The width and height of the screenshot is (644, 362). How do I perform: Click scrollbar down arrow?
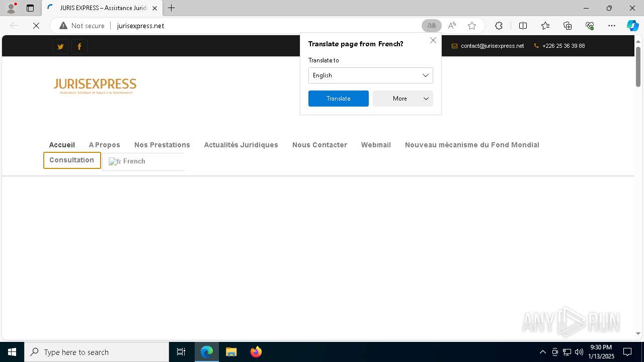pyautogui.click(x=638, y=333)
